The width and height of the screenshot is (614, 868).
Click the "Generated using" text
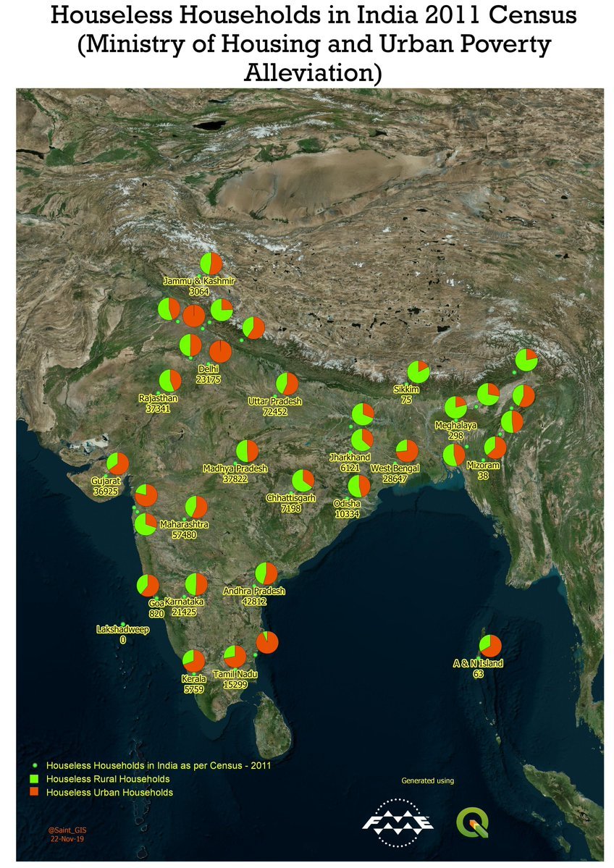tap(427, 780)
